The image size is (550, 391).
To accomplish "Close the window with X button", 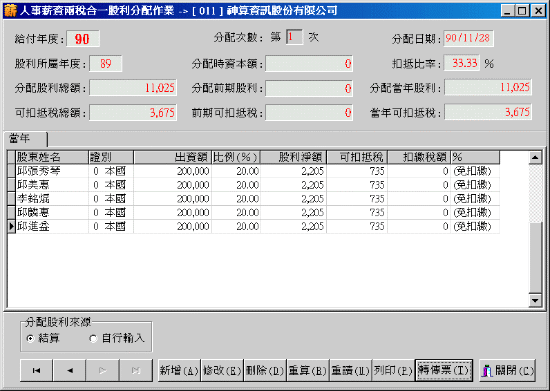I will pyautogui.click(x=538, y=11).
